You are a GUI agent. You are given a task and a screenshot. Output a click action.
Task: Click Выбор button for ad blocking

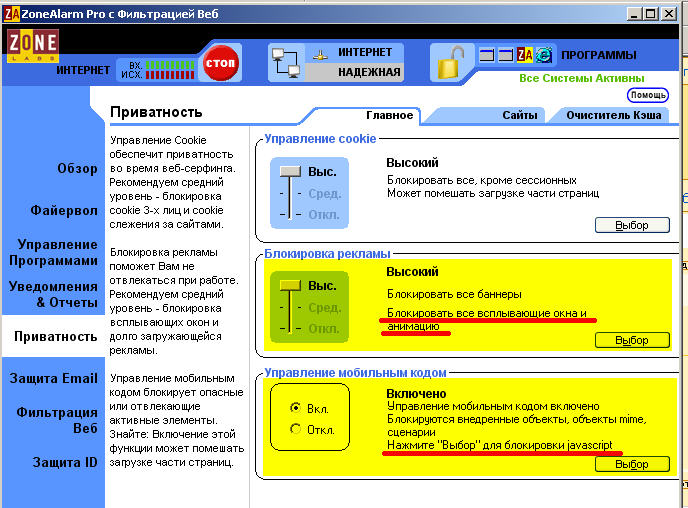pos(632,340)
